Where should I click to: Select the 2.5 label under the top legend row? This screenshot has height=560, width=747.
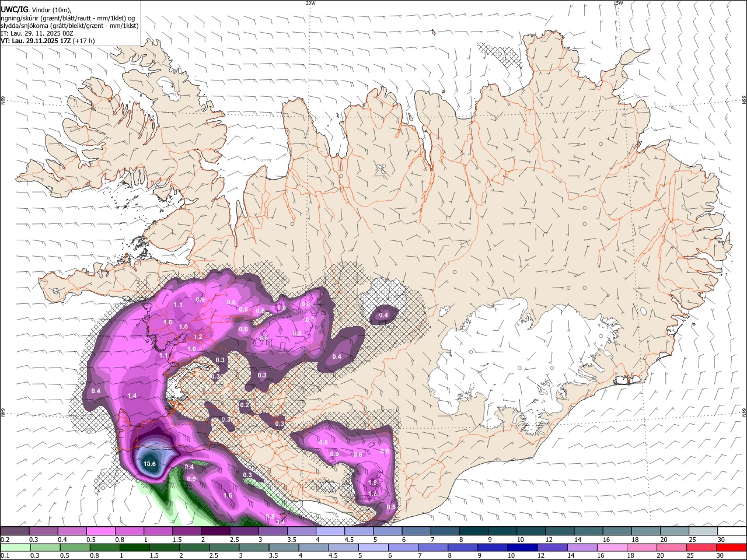click(x=234, y=540)
